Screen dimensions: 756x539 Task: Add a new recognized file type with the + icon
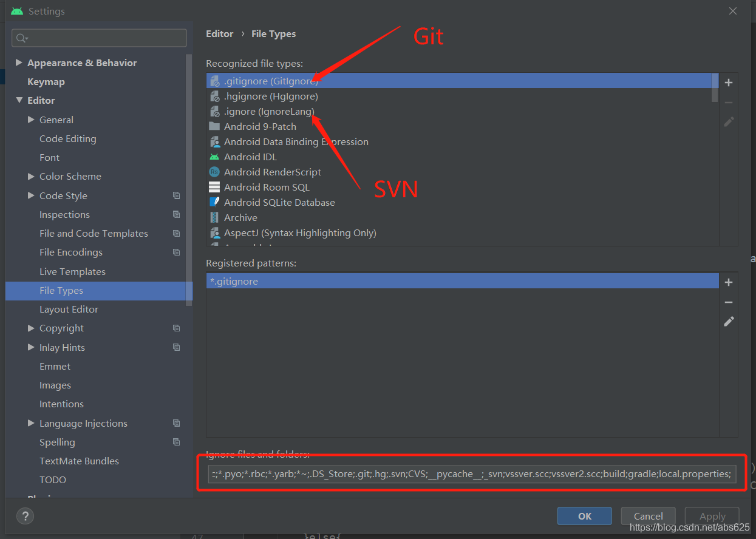click(x=728, y=82)
